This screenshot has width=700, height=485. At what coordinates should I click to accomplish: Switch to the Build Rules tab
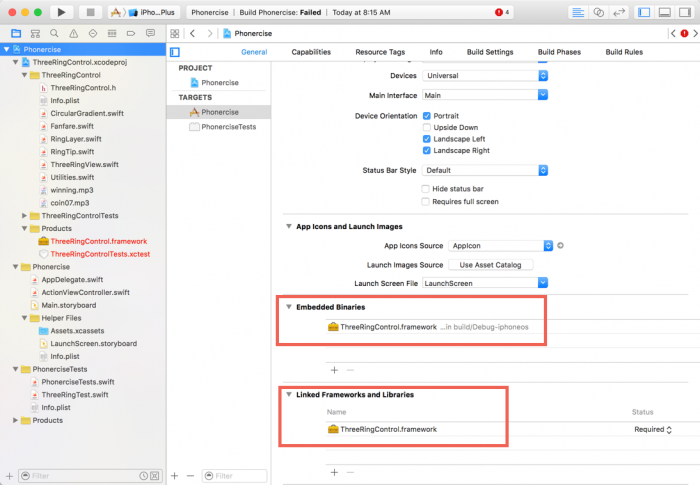[x=624, y=52]
